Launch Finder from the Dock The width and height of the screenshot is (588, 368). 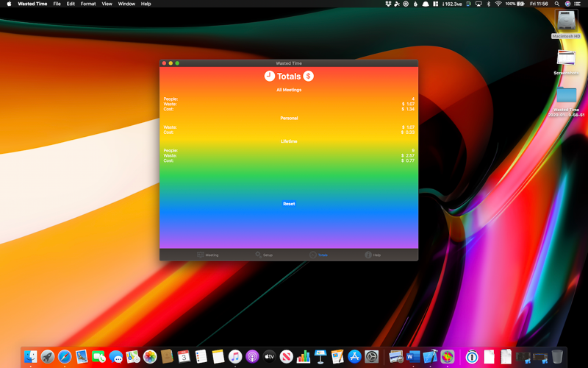coord(30,356)
